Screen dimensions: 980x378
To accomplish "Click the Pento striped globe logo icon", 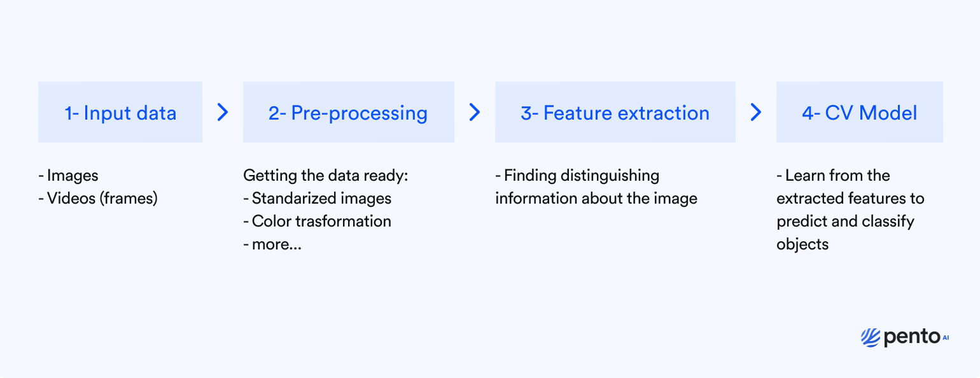I will [870, 337].
